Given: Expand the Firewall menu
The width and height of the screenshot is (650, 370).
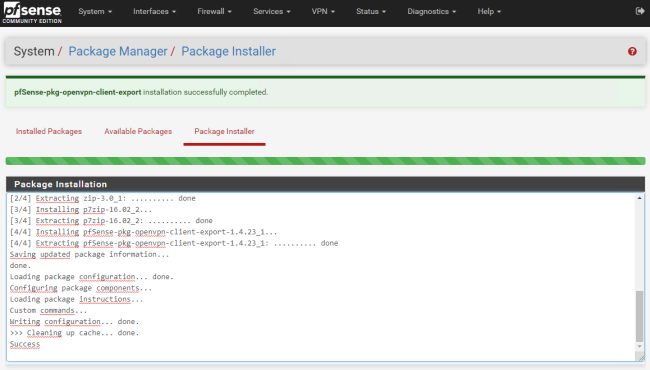Looking at the screenshot, I should [214, 12].
